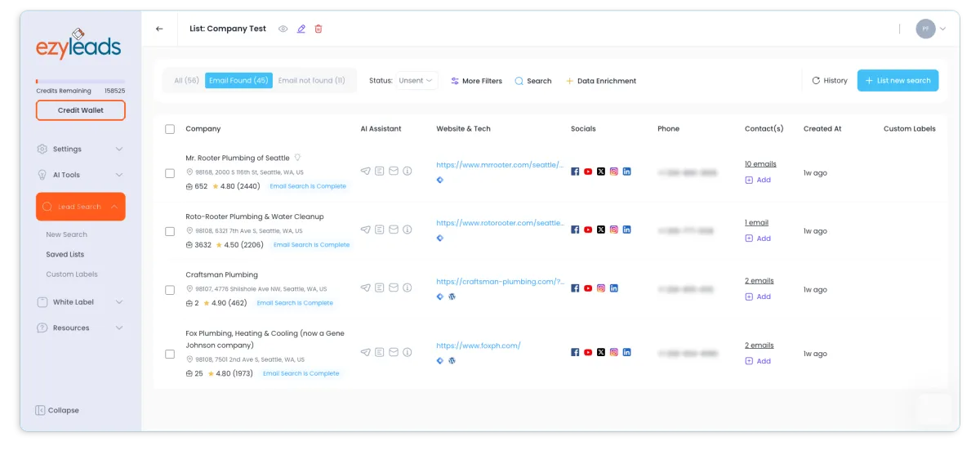Check the Mr. Rooter Plumbing row checkbox
Image resolution: width=980 pixels, height=455 pixels.
(170, 173)
